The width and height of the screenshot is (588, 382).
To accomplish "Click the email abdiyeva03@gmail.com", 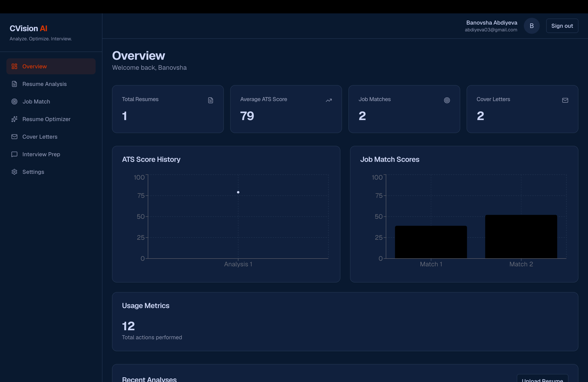I will [x=491, y=30].
